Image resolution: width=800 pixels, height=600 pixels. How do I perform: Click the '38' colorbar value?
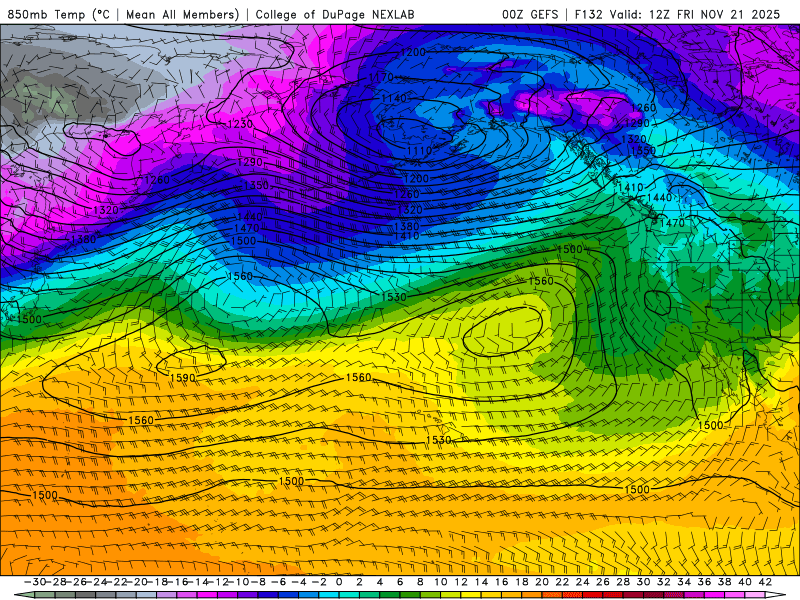tap(724, 582)
